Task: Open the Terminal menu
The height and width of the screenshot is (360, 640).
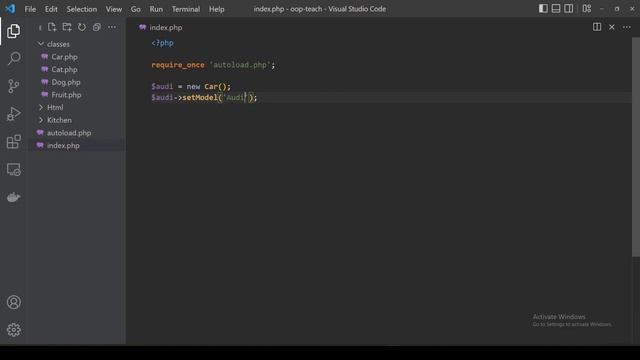Action: tap(186, 9)
